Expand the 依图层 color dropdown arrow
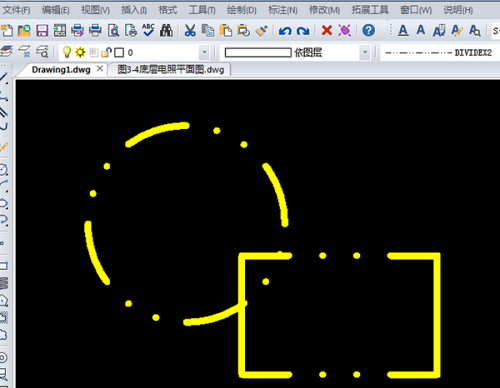 pyautogui.click(x=365, y=52)
